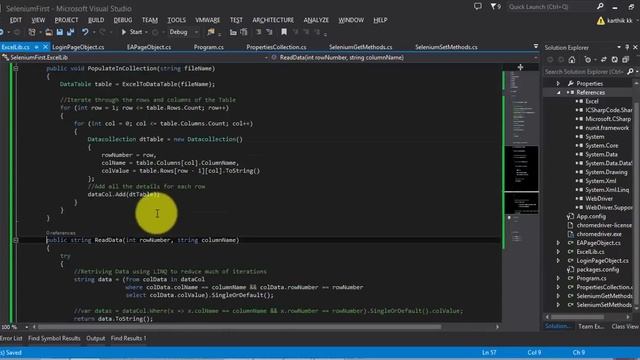Toggle the bookmark icon in the toolbar
Viewport: 640px width, 360px height.
(x=284, y=32)
